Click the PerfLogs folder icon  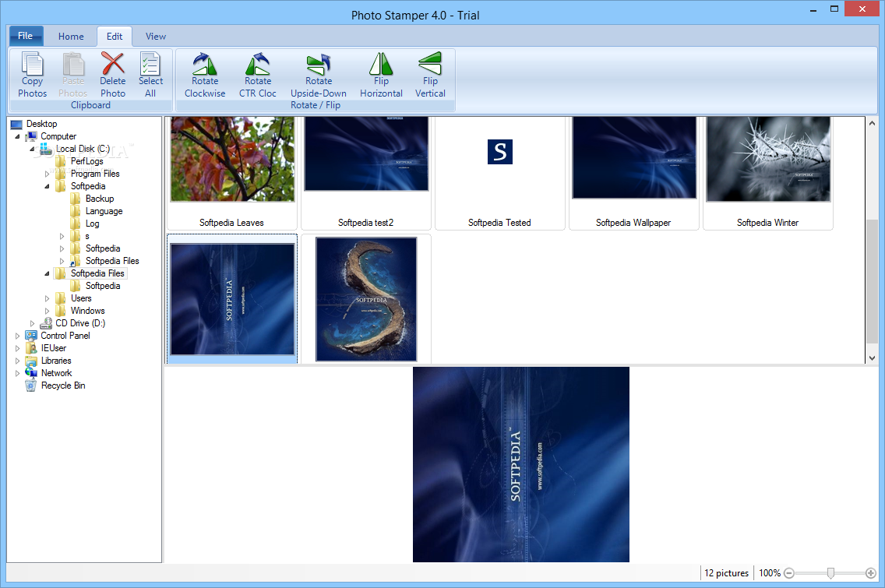click(x=61, y=161)
